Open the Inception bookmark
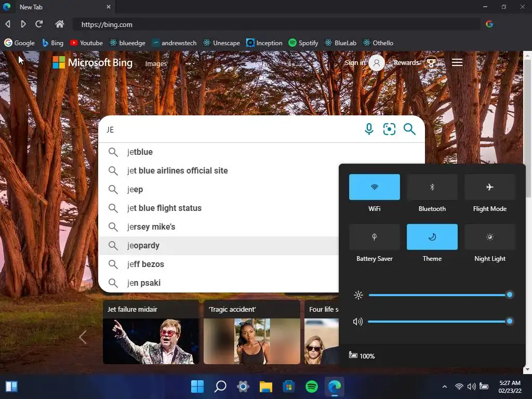This screenshot has height=399, width=532. (264, 43)
